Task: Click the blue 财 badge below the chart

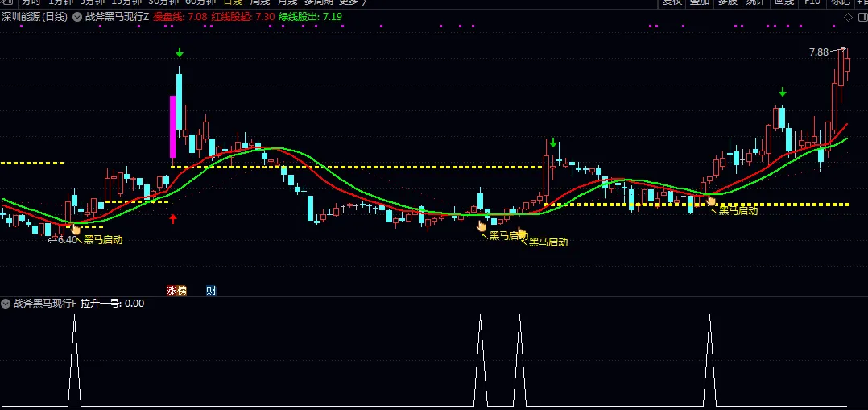Action: pyautogui.click(x=211, y=290)
